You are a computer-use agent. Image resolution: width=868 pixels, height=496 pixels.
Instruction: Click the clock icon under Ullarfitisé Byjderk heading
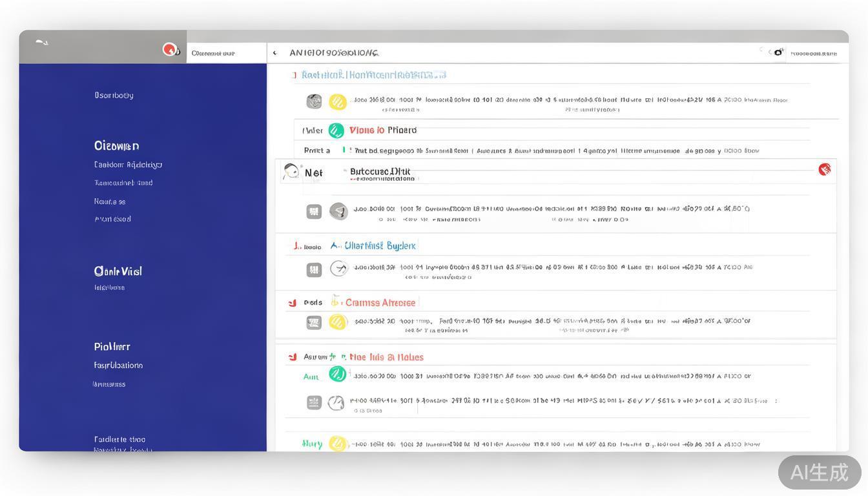(x=338, y=269)
